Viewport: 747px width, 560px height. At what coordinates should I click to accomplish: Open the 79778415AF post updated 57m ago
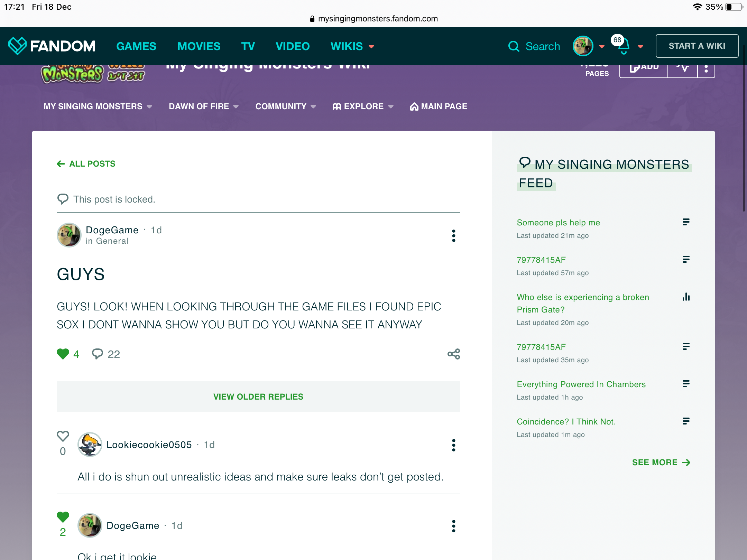tap(541, 260)
